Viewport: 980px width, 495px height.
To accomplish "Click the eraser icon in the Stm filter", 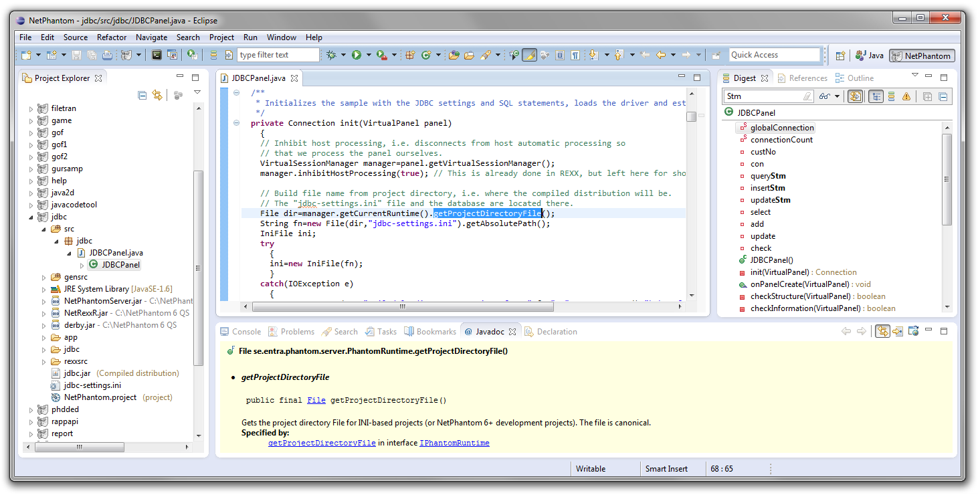I will coord(807,96).
